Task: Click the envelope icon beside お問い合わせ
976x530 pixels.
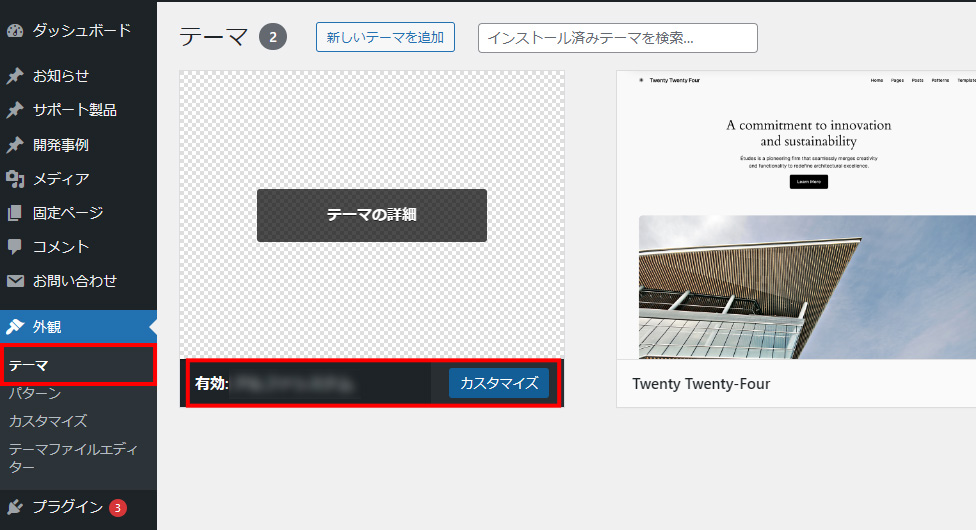Action: click(15, 281)
